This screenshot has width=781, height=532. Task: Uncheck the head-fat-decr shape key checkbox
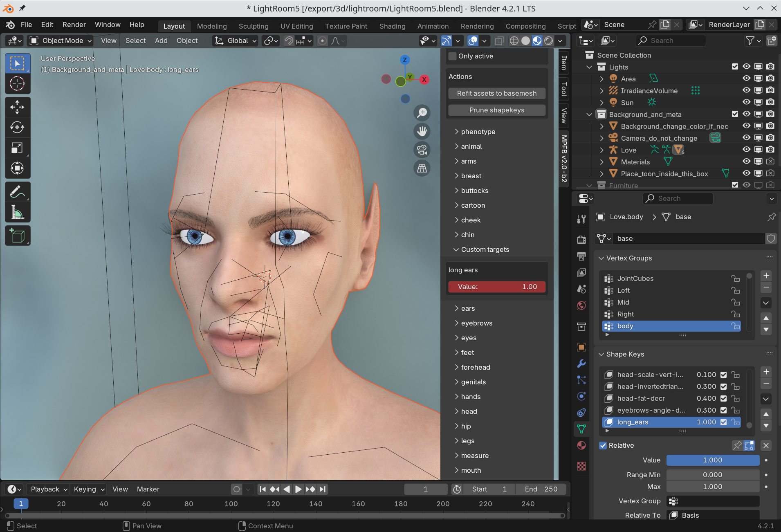723,398
